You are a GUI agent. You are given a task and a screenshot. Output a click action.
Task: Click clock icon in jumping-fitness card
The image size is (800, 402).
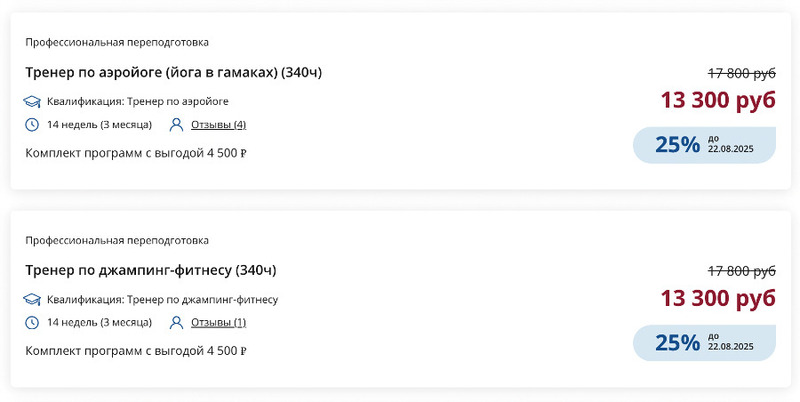(x=32, y=323)
